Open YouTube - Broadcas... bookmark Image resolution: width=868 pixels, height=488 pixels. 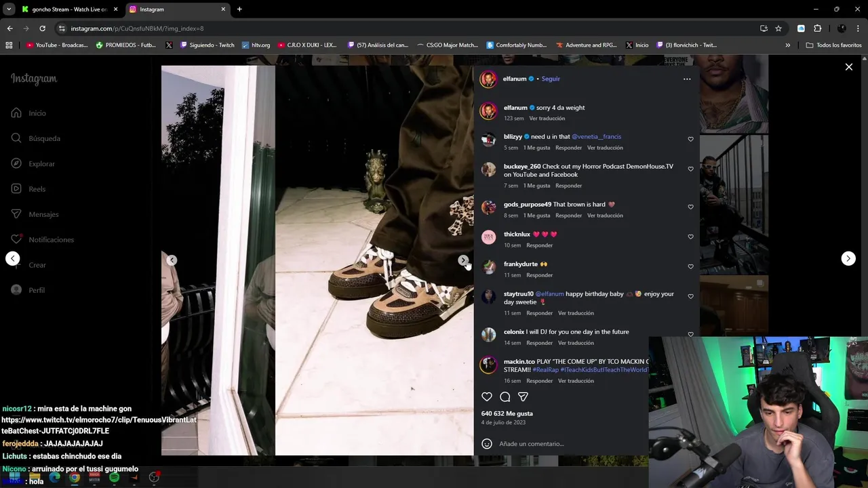(57, 45)
